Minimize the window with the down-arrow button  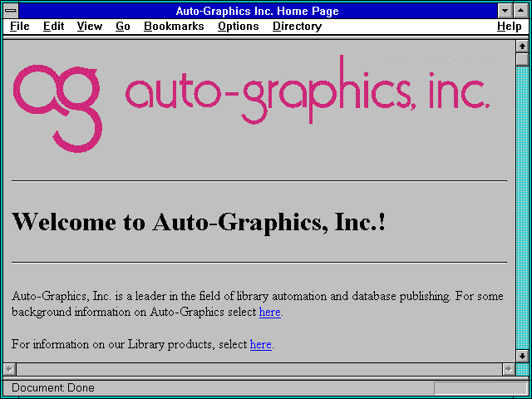click(x=505, y=11)
